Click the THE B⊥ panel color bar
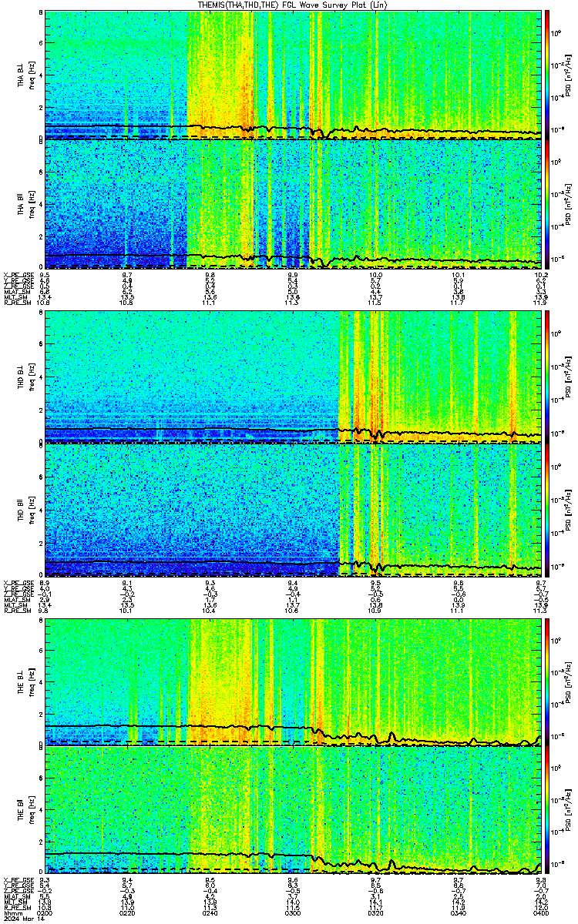Viewport: 578px width, 924px height. coord(548,681)
